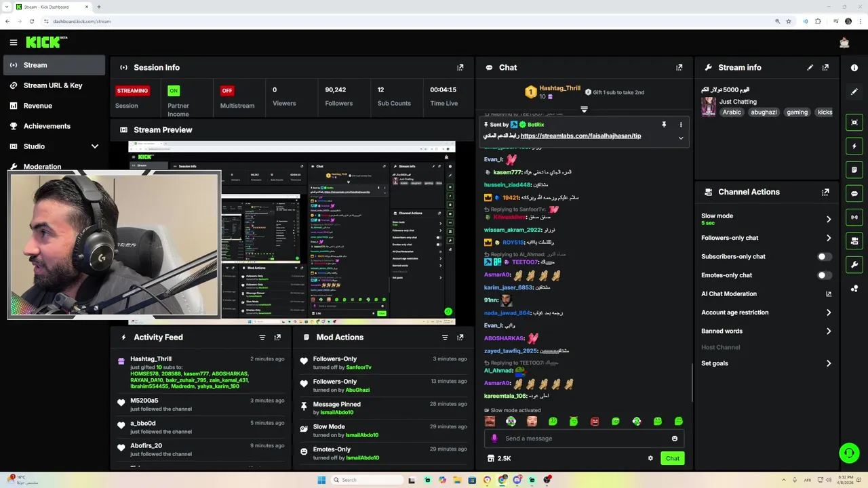This screenshot has width=868, height=488.
Task: Unpin the pinned BotRix message
Action: tap(664, 125)
